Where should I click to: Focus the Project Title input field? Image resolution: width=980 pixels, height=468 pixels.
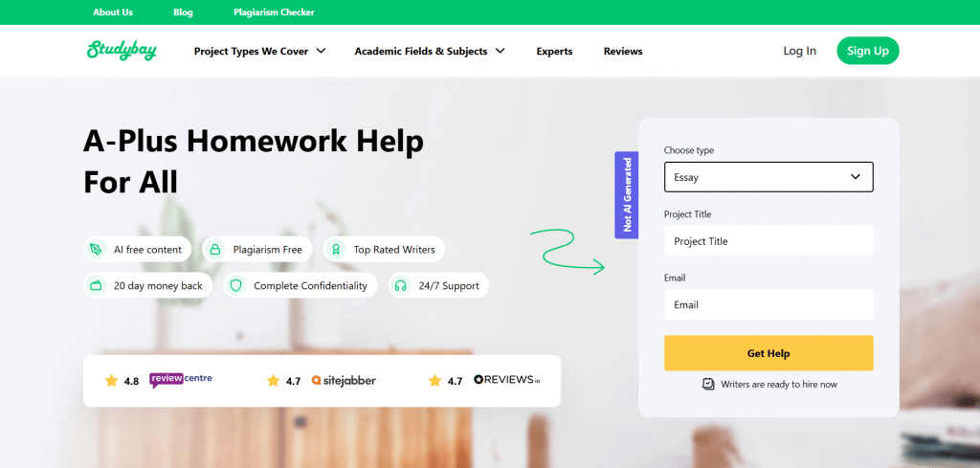768,240
